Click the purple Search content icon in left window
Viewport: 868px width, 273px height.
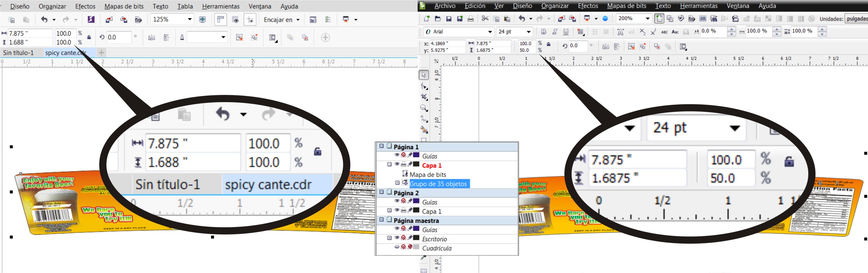click(x=91, y=19)
